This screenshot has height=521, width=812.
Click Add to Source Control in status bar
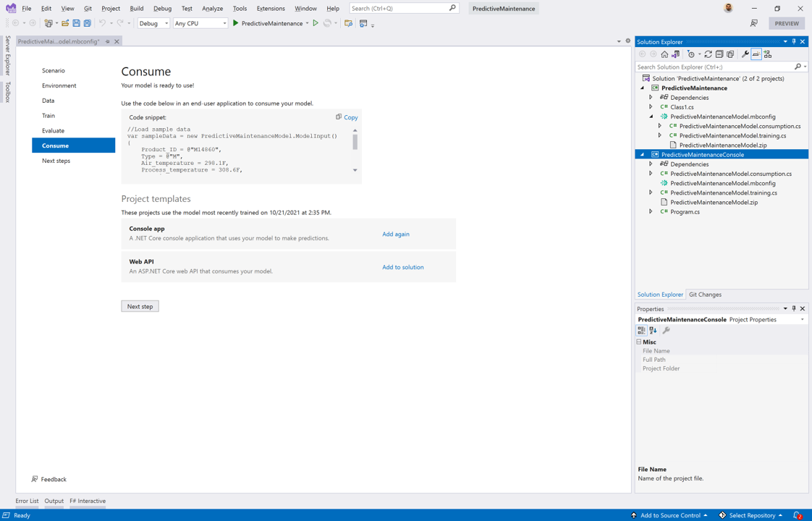671,515
